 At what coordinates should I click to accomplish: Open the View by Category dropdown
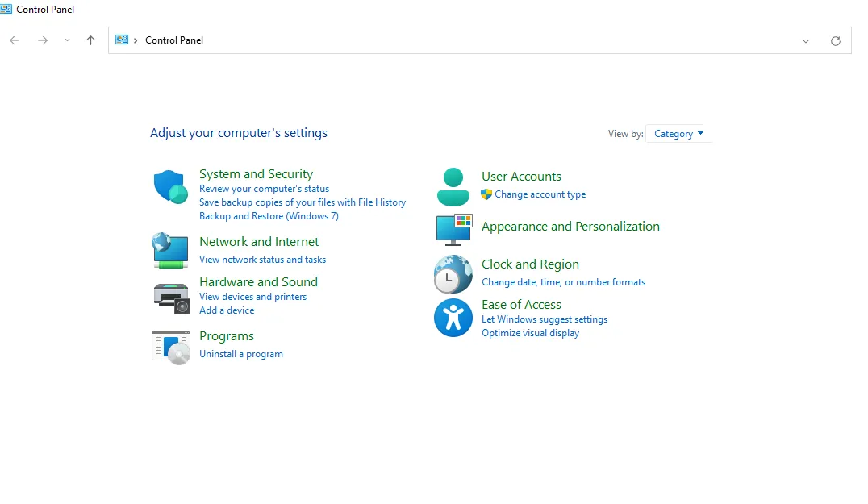coord(678,133)
